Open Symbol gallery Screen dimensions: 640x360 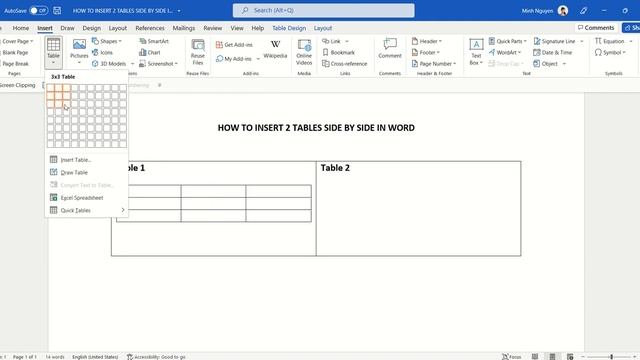coord(610,53)
